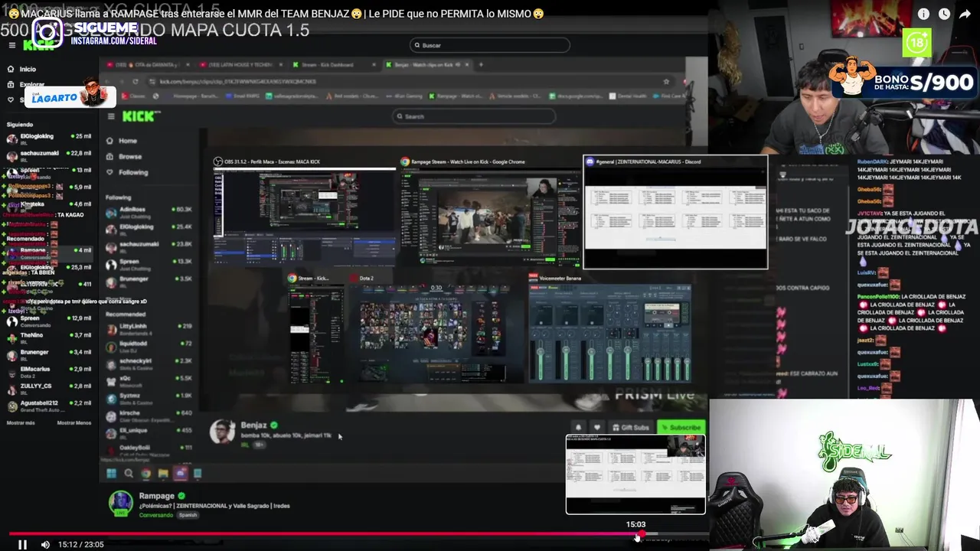This screenshot has width=980, height=551.
Task: Switch to Rampage Stream Chrome window
Action: (x=490, y=211)
